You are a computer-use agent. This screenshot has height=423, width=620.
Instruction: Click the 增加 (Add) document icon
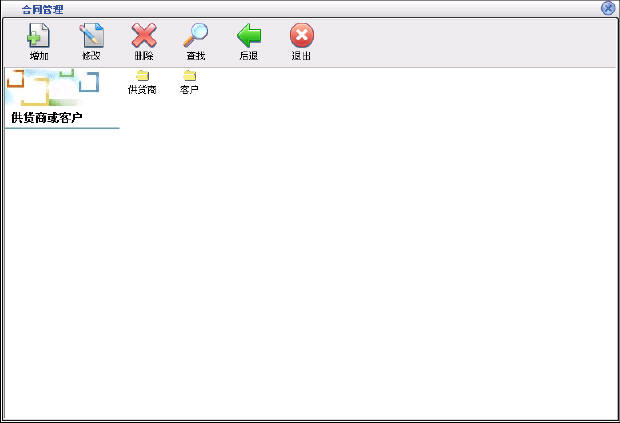point(38,36)
